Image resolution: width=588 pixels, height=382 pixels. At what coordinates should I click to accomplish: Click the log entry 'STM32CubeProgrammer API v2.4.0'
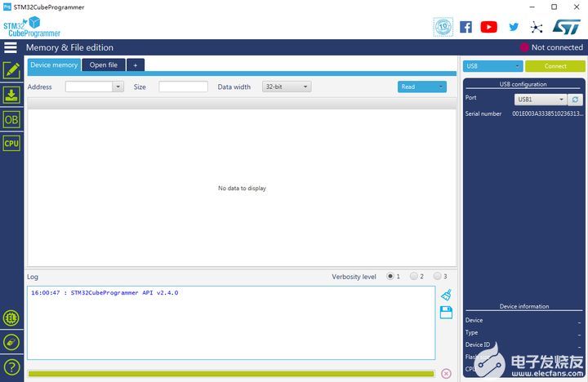(124, 293)
